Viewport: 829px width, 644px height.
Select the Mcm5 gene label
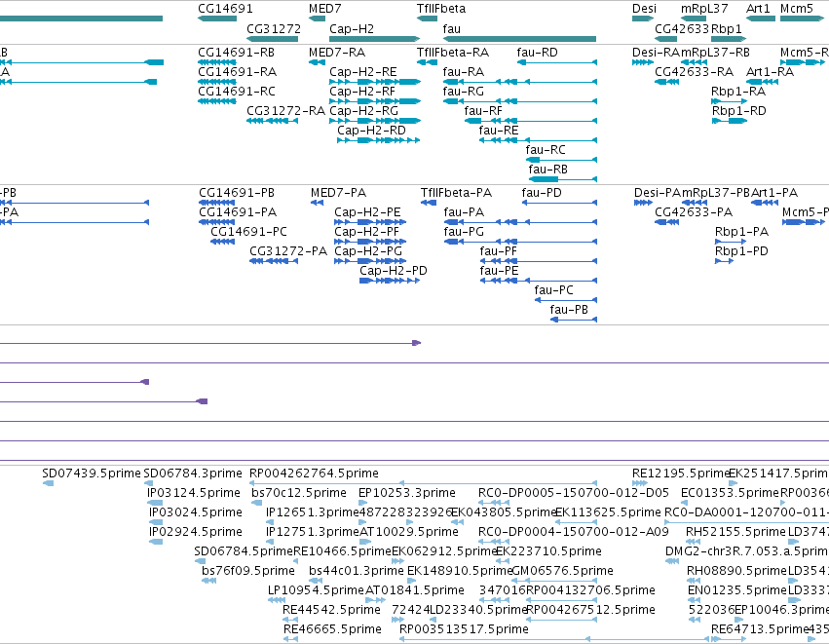(796, 9)
